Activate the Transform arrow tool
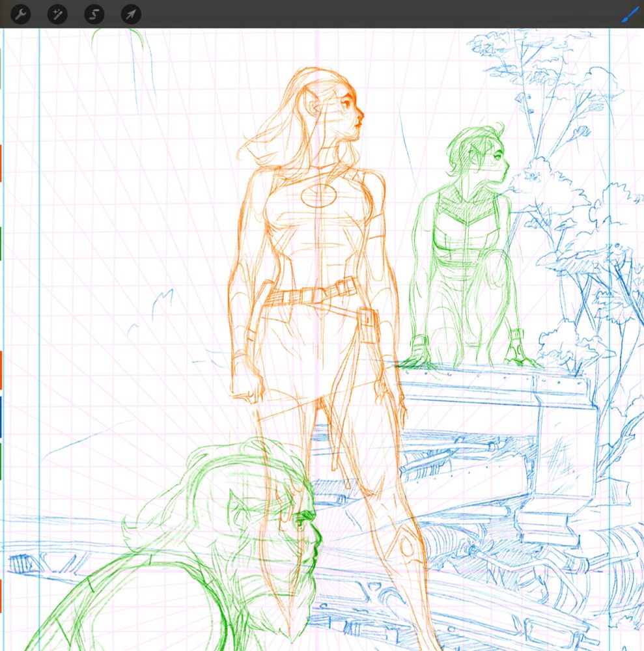The height and width of the screenshot is (651, 644). [x=131, y=14]
